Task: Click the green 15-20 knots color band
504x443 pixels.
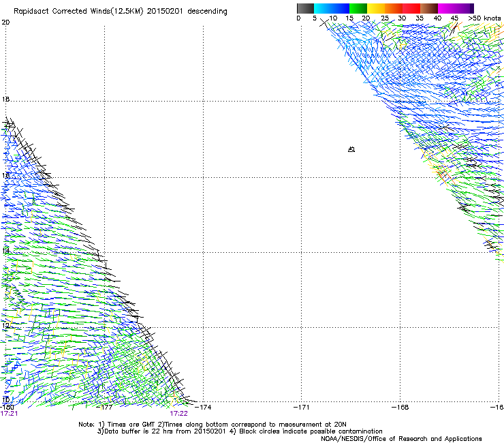Action: (358, 8)
